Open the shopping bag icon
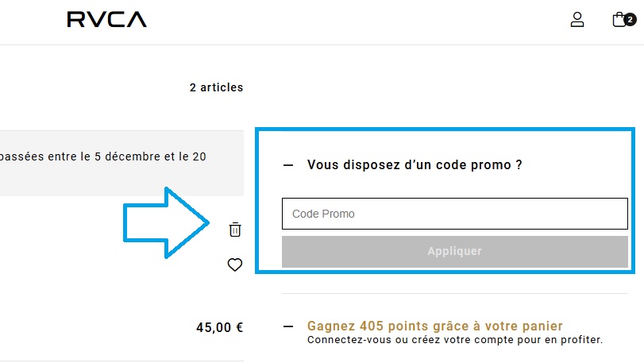Image resolution: width=644 pixels, height=363 pixels. [x=619, y=19]
